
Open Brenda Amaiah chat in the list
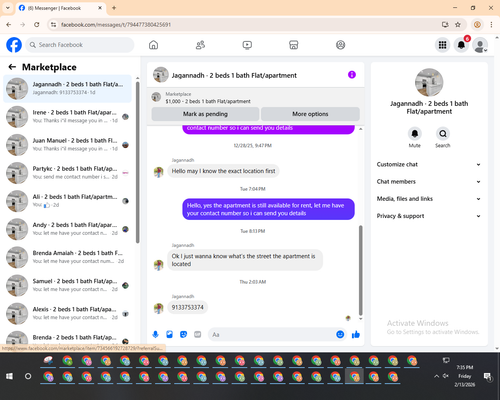[x=68, y=257]
